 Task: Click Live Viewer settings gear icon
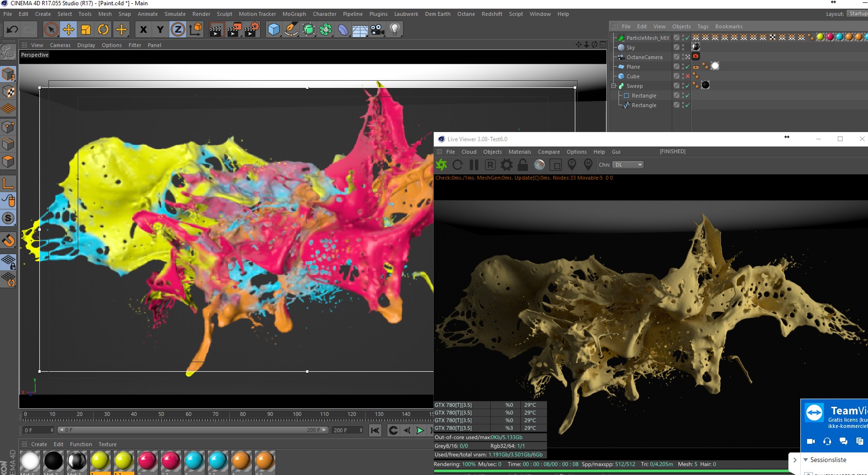[x=507, y=165]
